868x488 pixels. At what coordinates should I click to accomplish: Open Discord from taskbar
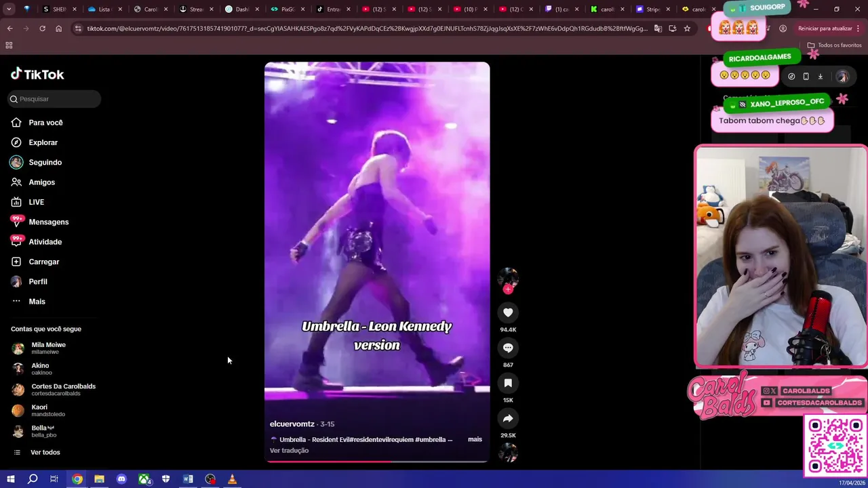click(x=121, y=479)
